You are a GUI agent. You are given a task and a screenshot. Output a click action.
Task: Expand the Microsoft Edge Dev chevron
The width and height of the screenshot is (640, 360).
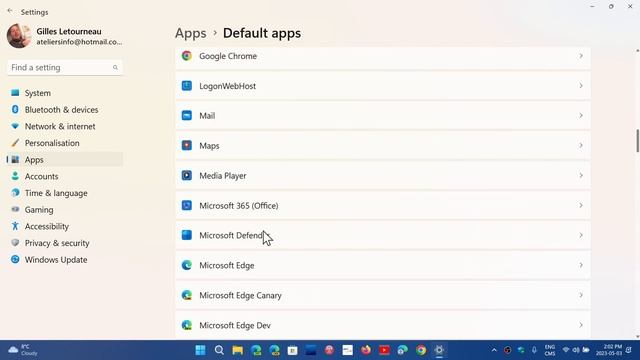(581, 325)
